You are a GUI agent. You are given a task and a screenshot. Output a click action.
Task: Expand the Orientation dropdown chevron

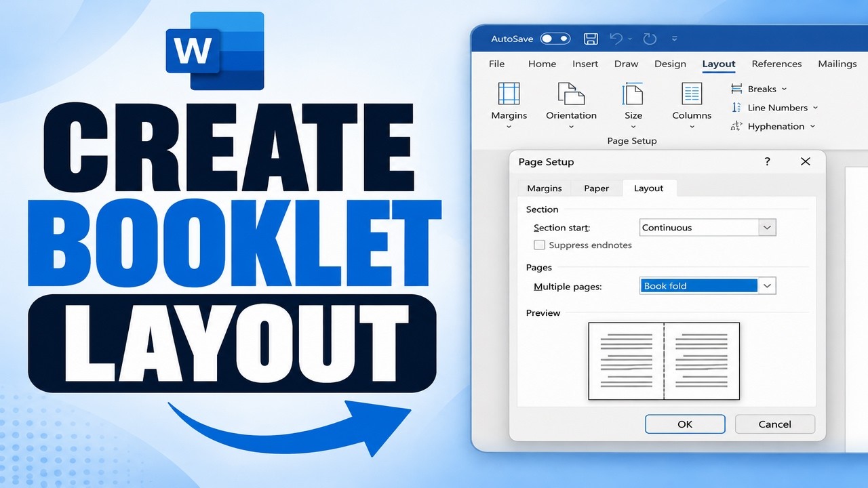pos(571,127)
